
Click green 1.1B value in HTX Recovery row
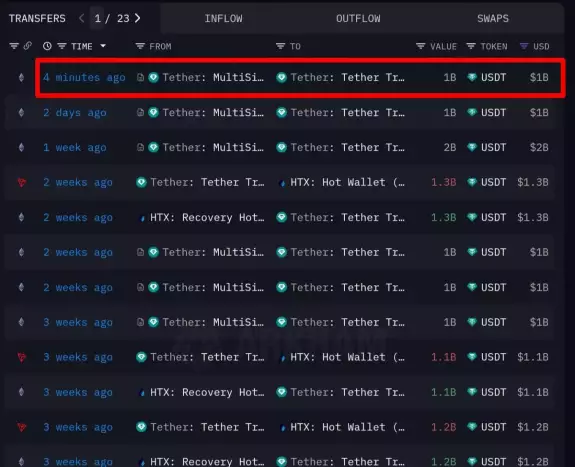(x=444, y=392)
